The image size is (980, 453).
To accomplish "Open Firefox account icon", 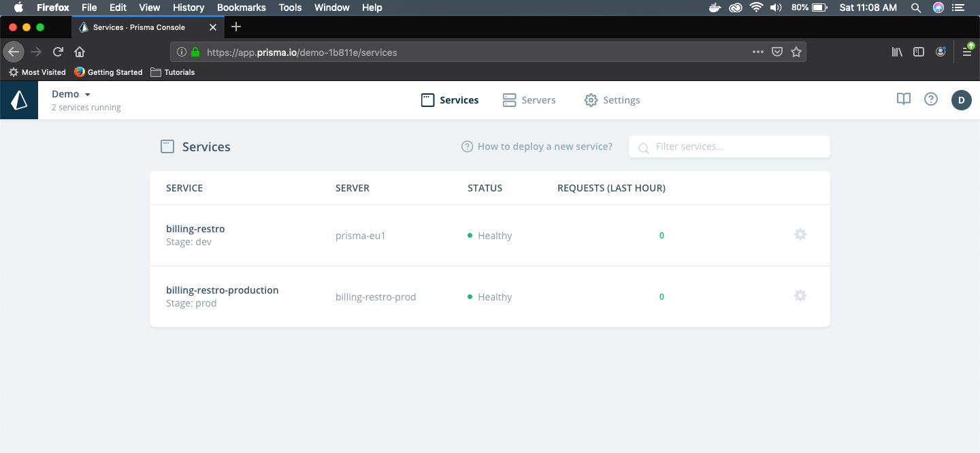I will point(941,52).
